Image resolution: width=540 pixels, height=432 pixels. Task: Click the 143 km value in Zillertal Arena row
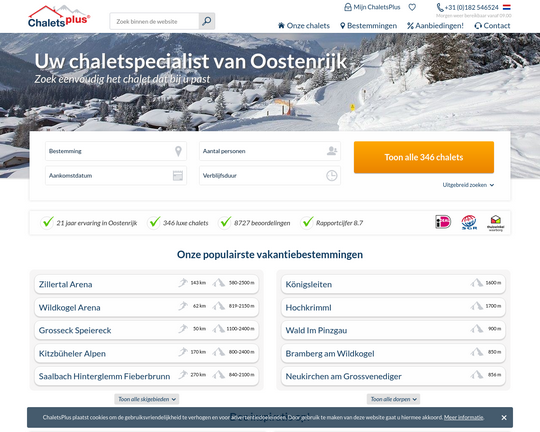click(x=198, y=283)
